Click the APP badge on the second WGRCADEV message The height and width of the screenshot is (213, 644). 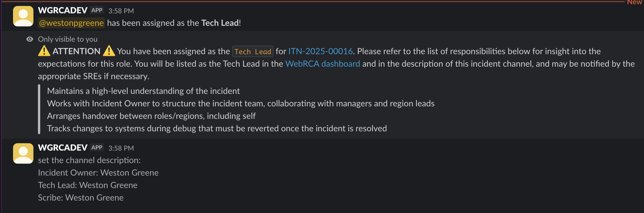click(97, 148)
